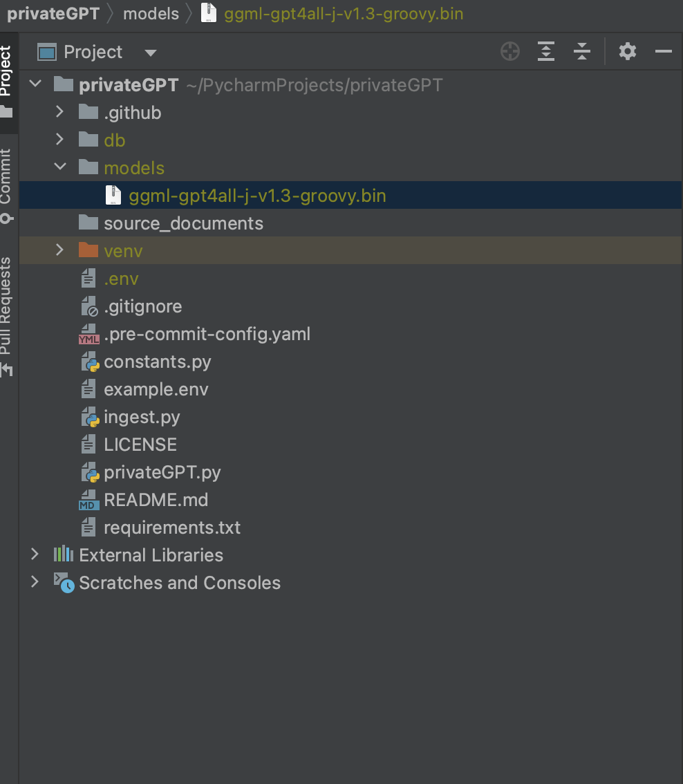
Task: Collapse the models folder
Action: click(x=60, y=167)
